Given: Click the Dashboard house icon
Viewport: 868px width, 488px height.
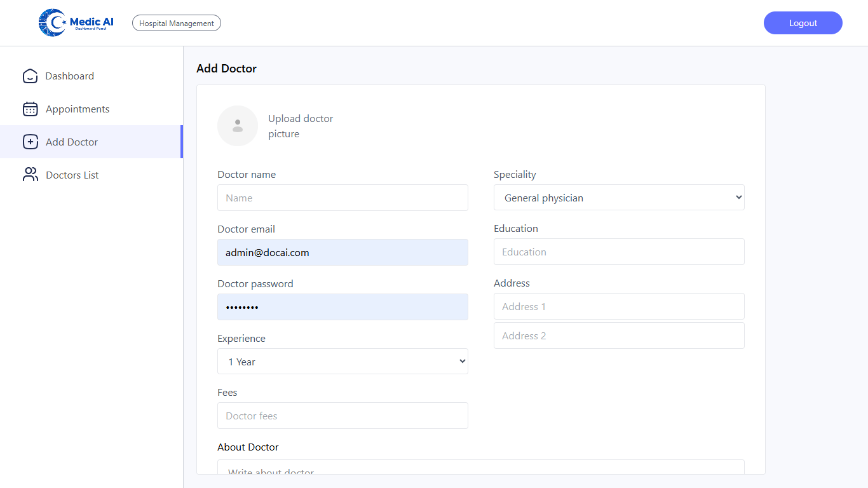Looking at the screenshot, I should pyautogui.click(x=30, y=76).
